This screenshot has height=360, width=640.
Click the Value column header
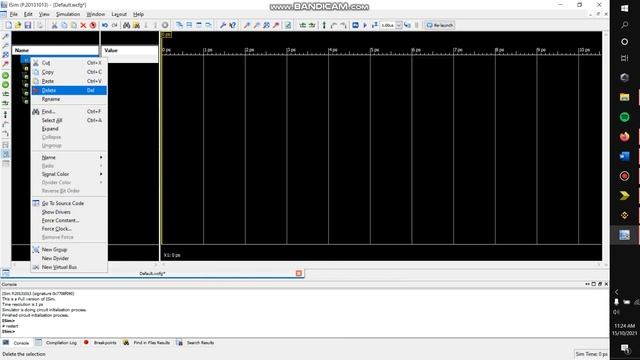tap(130, 50)
